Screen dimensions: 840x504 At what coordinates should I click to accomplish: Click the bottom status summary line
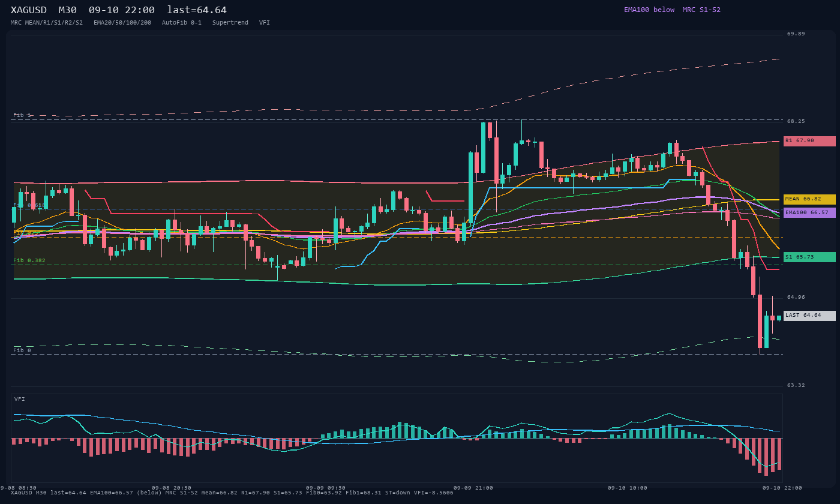point(232,493)
